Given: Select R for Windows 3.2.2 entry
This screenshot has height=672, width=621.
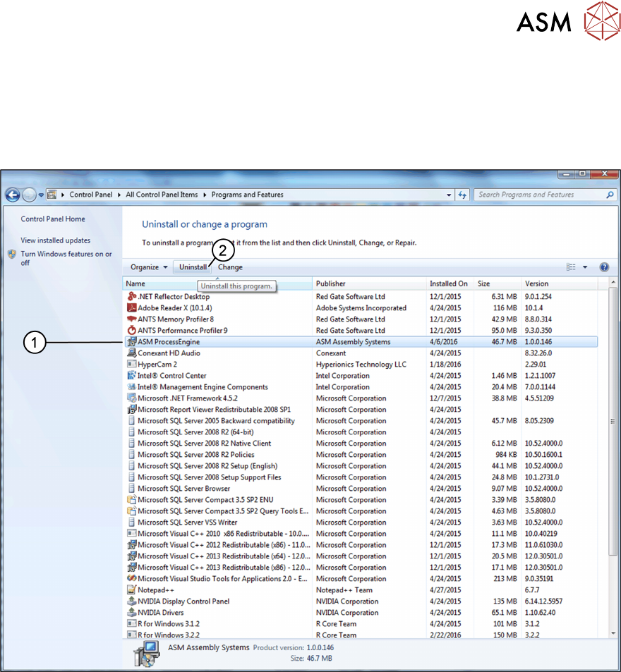Looking at the screenshot, I should coord(360,635).
